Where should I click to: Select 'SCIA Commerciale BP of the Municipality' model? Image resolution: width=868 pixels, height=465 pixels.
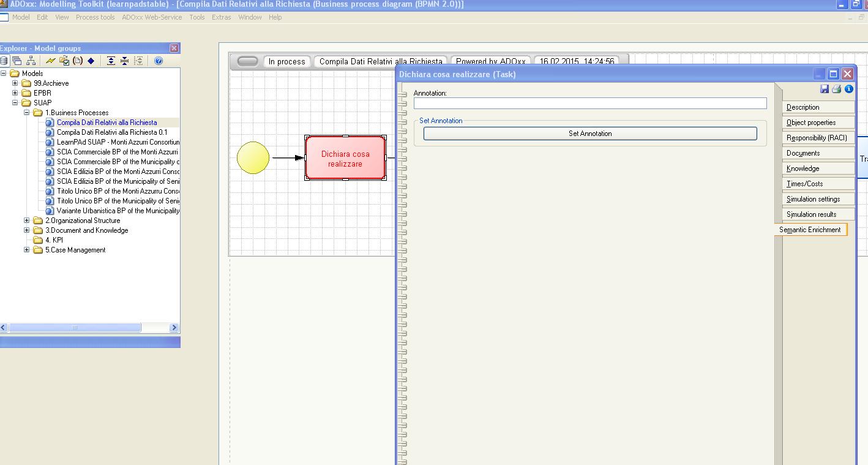(x=118, y=162)
